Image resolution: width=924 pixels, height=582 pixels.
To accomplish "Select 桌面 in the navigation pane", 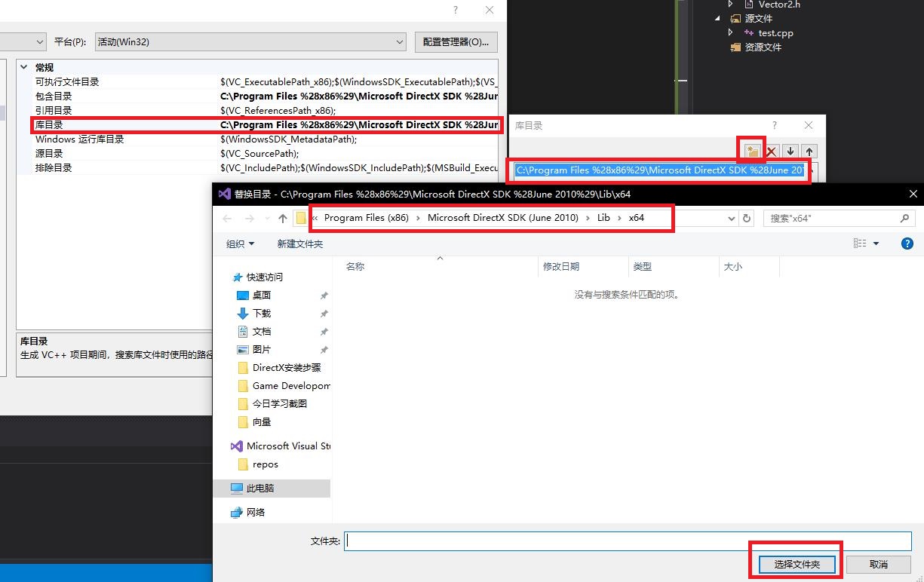I will click(x=262, y=295).
